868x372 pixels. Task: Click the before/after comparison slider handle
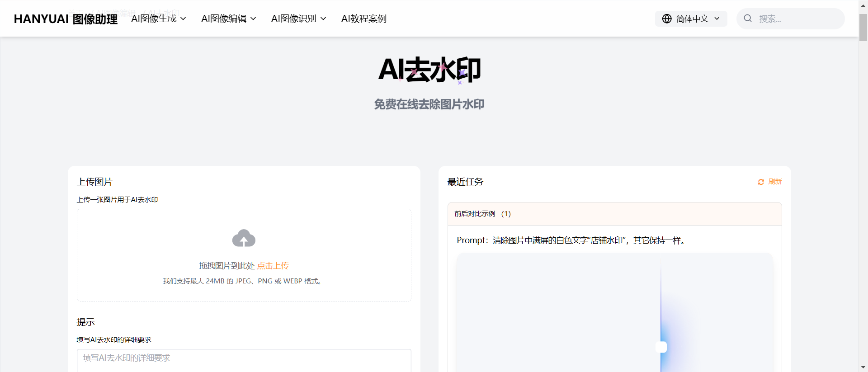tap(661, 347)
